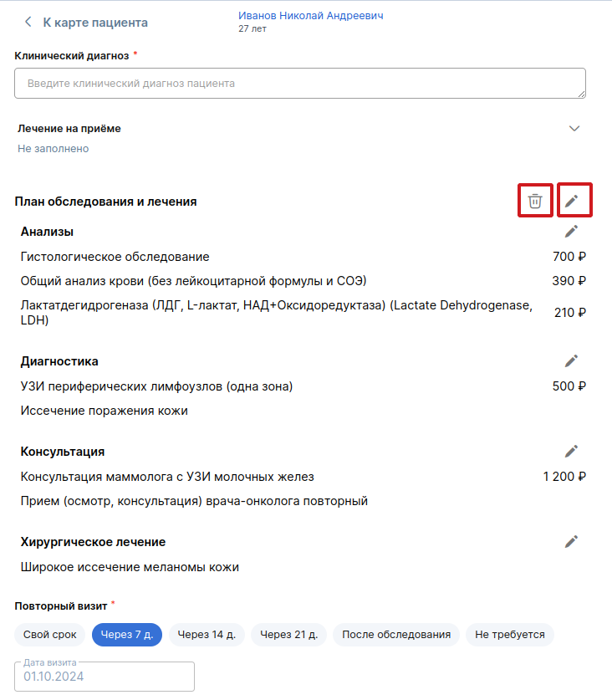Choose the Через 14 д. option

pos(207,635)
